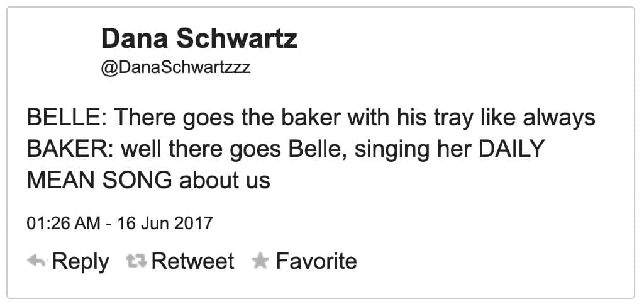Open the Dana Schwartz profile name

pyautogui.click(x=199, y=40)
